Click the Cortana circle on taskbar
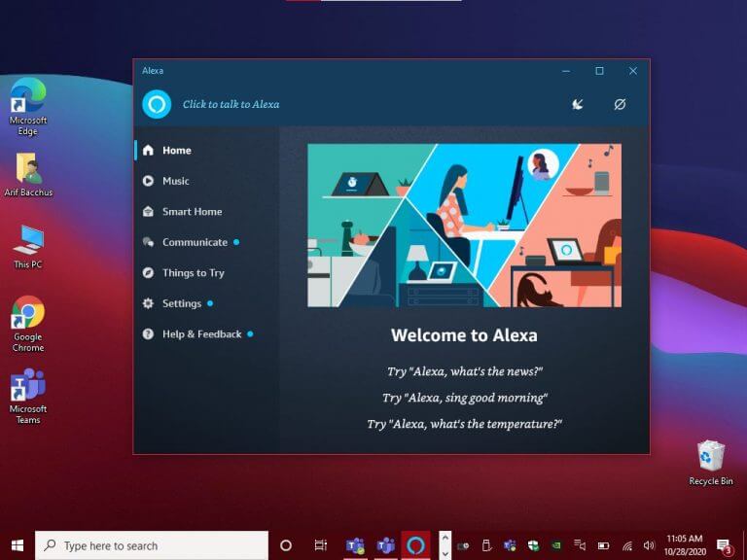The height and width of the screenshot is (560, 747). [286, 545]
